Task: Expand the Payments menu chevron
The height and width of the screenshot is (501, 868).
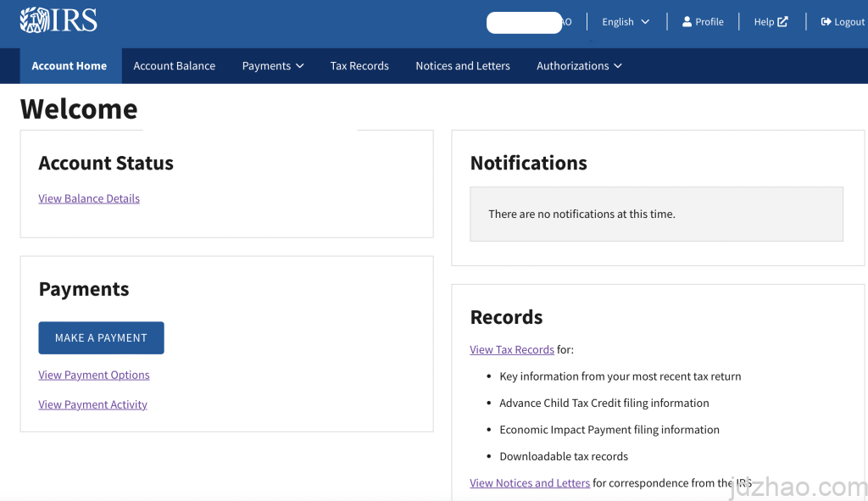Action: tap(299, 66)
